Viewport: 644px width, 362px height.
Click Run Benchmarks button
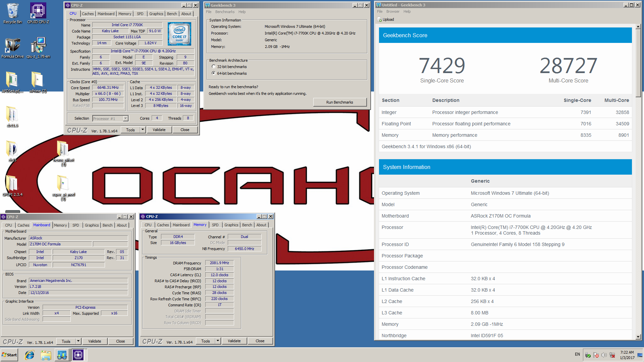[340, 102]
